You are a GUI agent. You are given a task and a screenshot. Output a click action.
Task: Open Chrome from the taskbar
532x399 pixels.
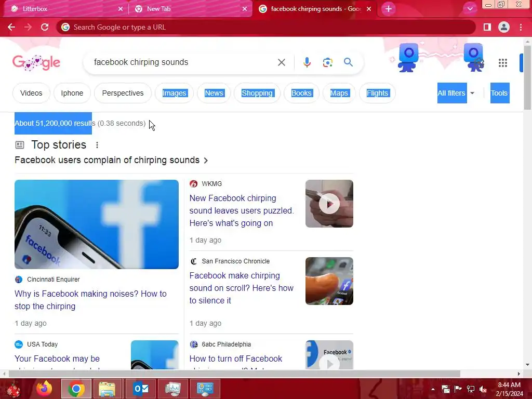coord(76,389)
